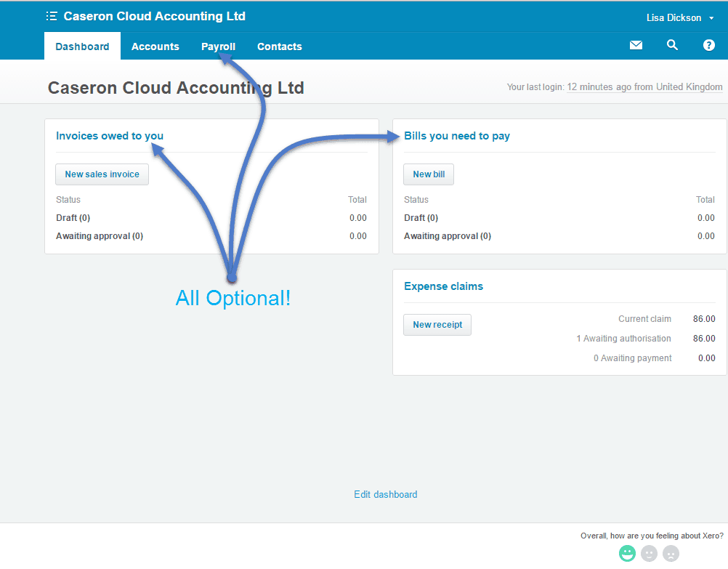Screen dimensions: 728x569
Task: Open the Edit dashboard link
Action: 385,494
